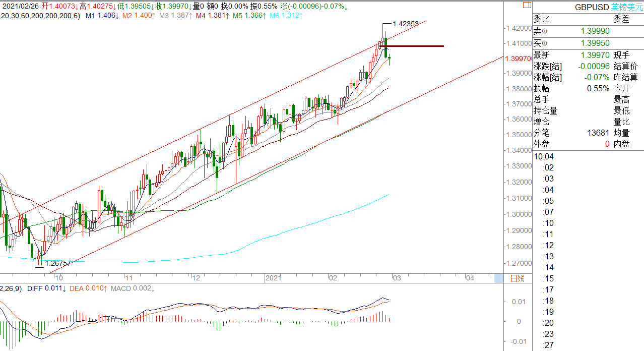Screen dimensions: 644x351
Task: Click the 03 month mark on the time axis
Action: coord(397,278)
